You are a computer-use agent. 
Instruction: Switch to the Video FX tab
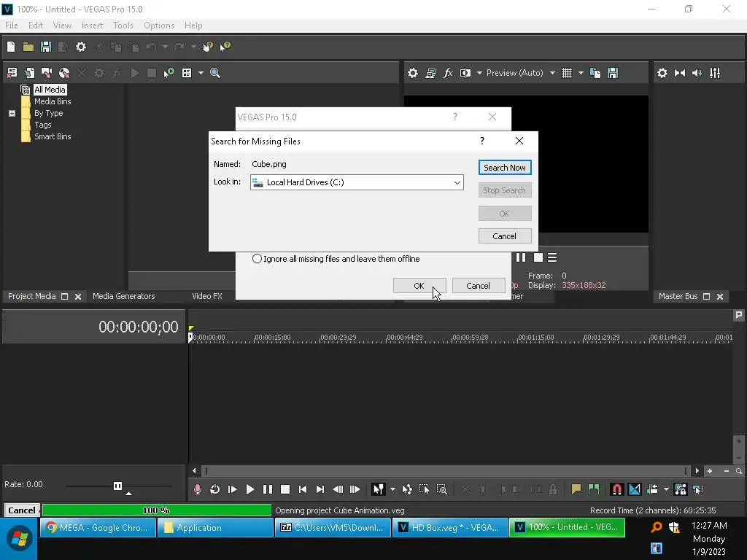pyautogui.click(x=206, y=296)
